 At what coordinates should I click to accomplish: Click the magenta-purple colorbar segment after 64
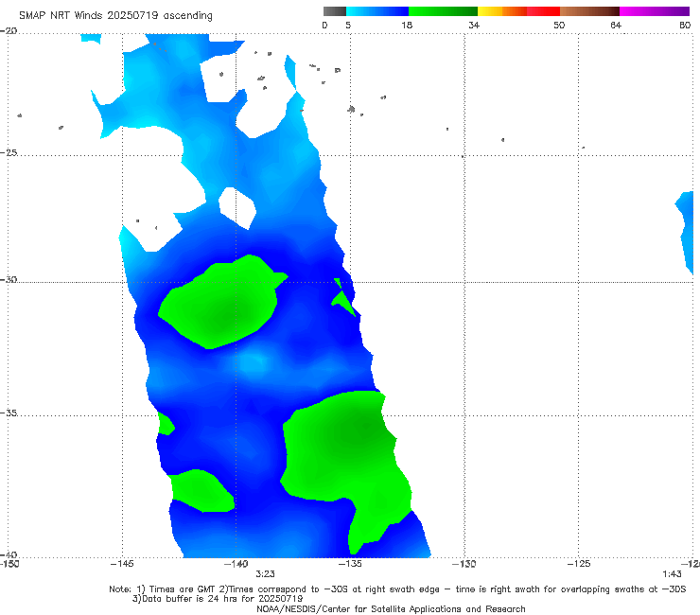click(x=655, y=11)
